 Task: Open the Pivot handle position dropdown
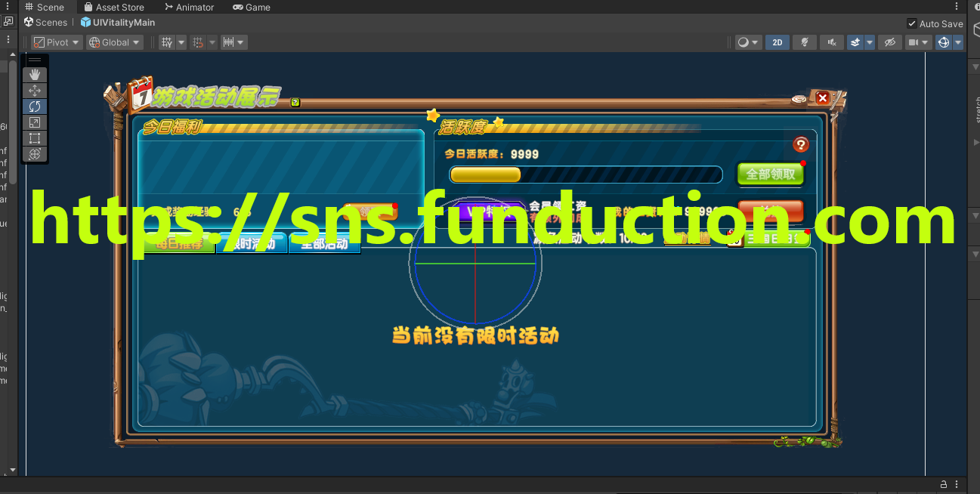56,42
